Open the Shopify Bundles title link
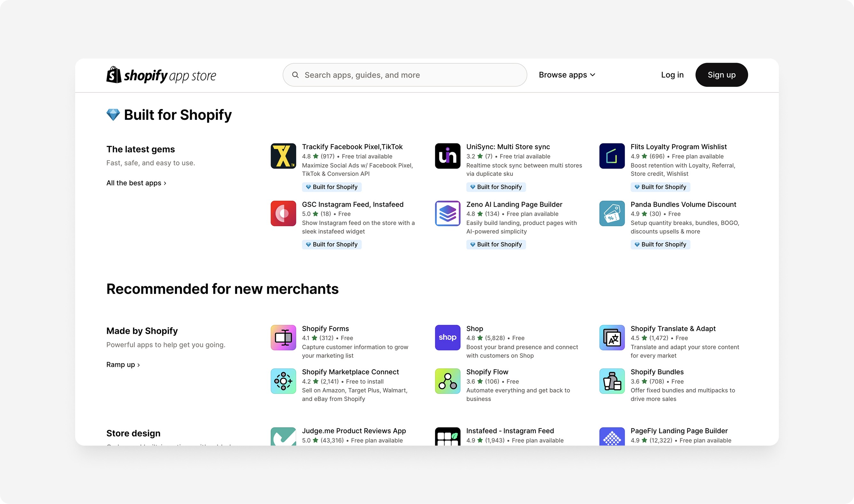The height and width of the screenshot is (504, 854). tap(657, 372)
